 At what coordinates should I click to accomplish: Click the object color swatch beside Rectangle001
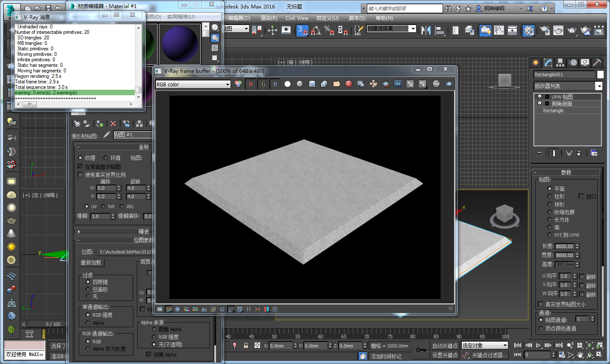[600, 74]
